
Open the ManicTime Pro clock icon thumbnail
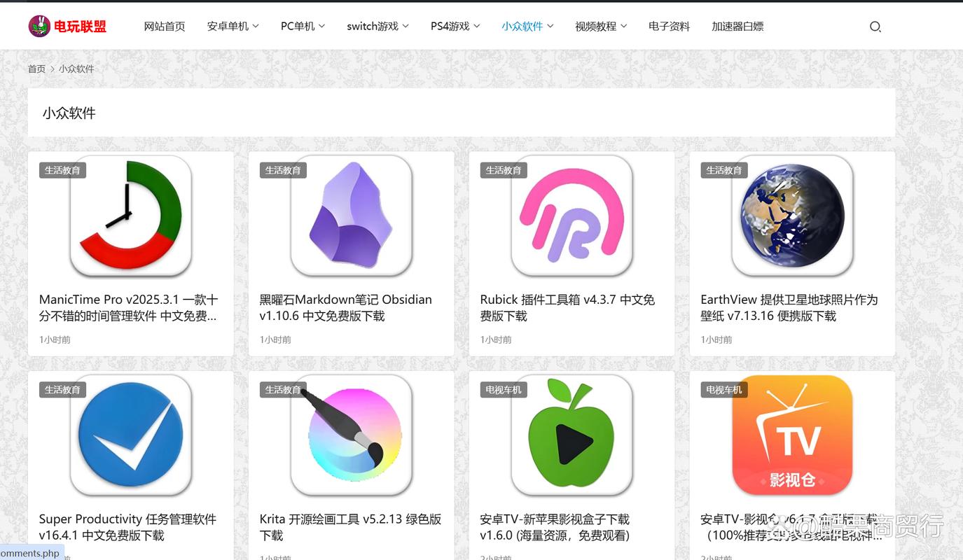tap(130, 216)
